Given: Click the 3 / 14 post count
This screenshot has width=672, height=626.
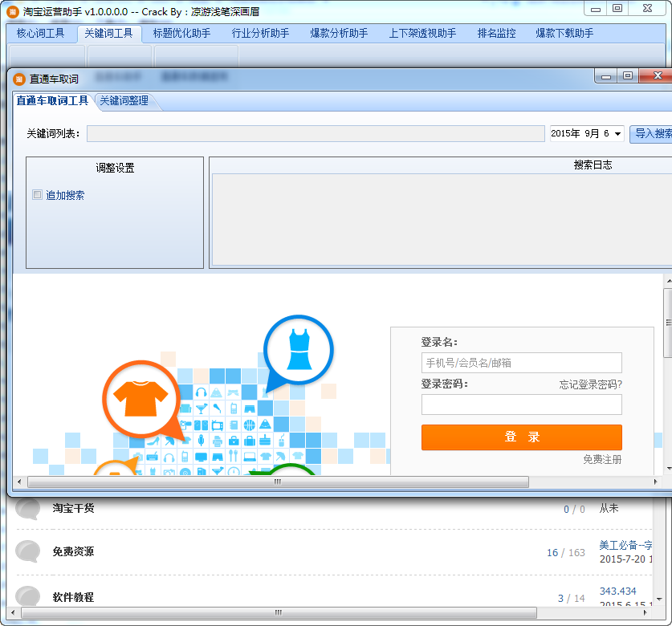Looking at the screenshot, I should 572,598.
